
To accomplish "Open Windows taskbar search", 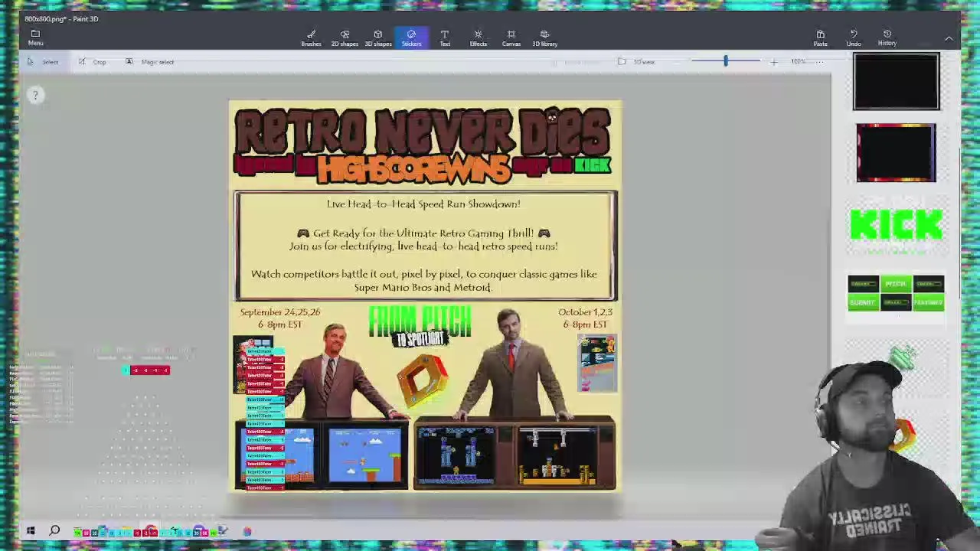I will pos(54,531).
